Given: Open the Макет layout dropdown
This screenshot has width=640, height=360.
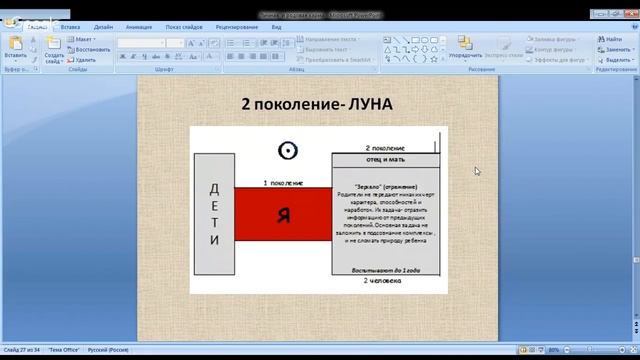Looking at the screenshot, I should pos(81,39).
